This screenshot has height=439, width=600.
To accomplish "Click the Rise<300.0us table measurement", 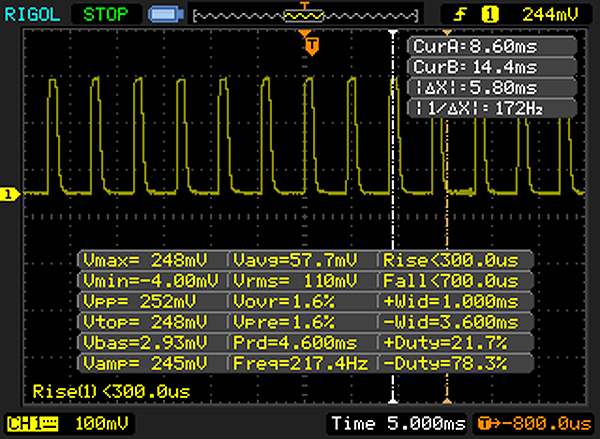I will pyautogui.click(x=451, y=260).
